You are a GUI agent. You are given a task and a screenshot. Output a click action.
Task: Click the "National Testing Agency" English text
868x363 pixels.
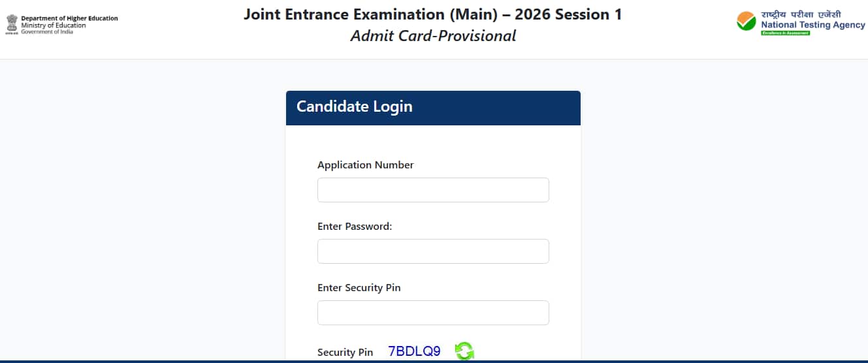pyautogui.click(x=812, y=25)
